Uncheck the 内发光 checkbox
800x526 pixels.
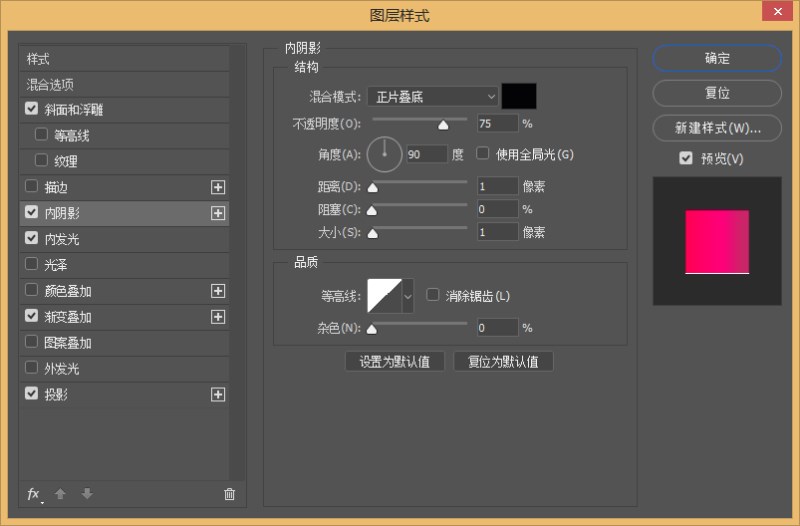tap(32, 238)
